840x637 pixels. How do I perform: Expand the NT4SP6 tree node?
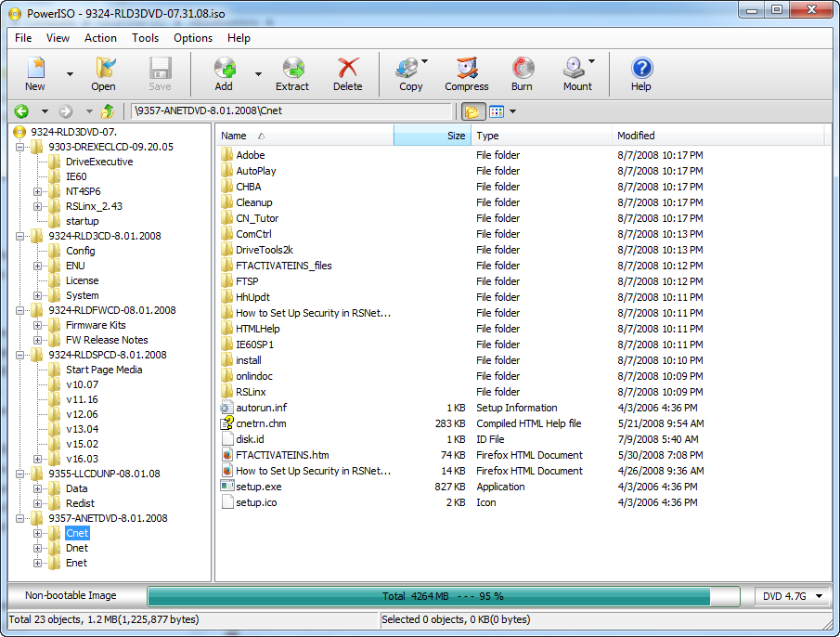(x=37, y=191)
